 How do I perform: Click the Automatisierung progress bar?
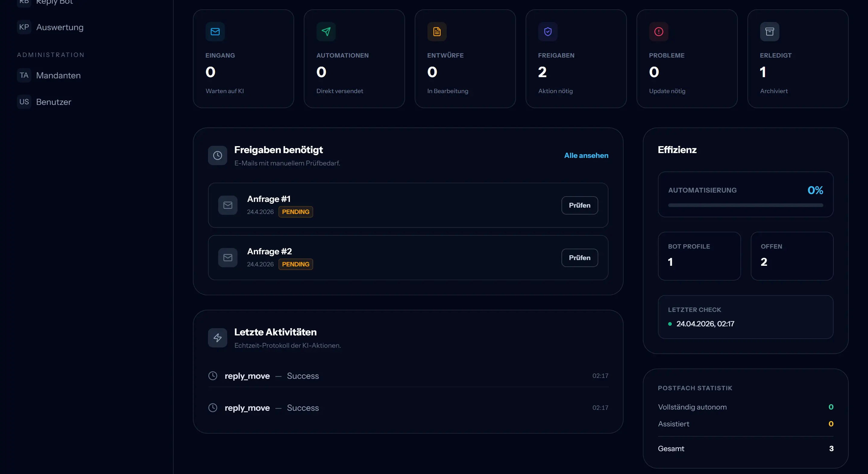[x=745, y=205]
